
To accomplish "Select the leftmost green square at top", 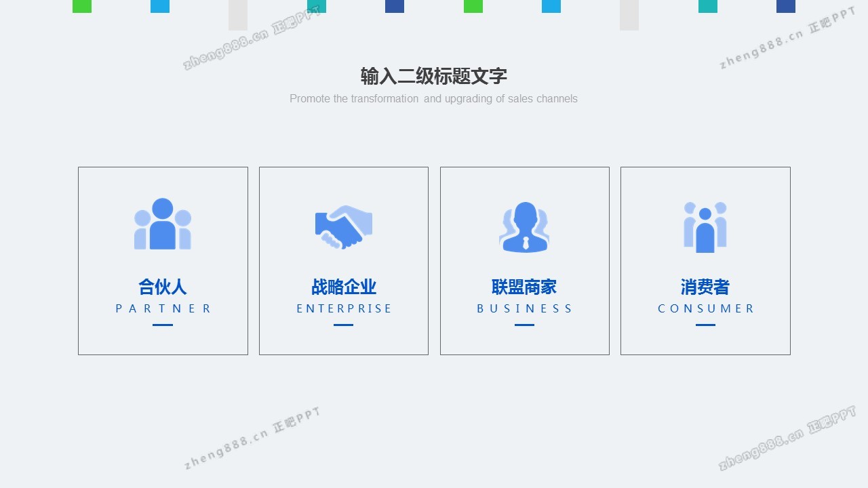I will coord(82,6).
